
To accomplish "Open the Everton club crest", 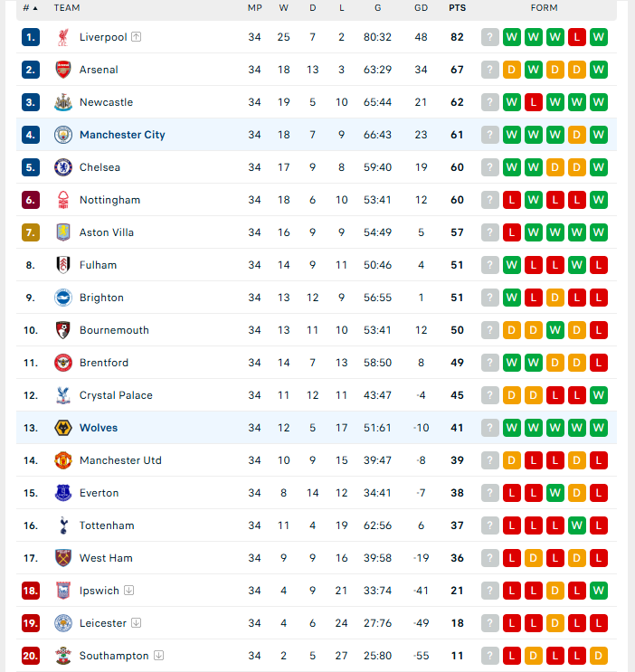I will [x=63, y=493].
